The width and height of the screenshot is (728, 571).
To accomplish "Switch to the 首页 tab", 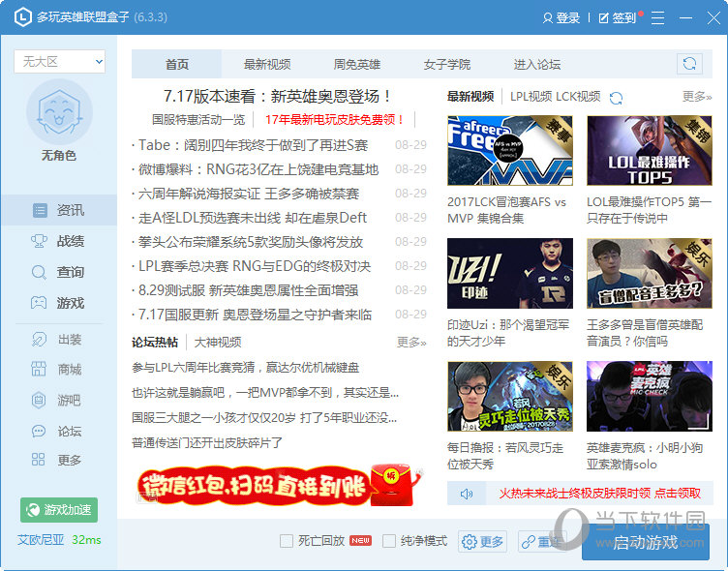I will point(177,64).
